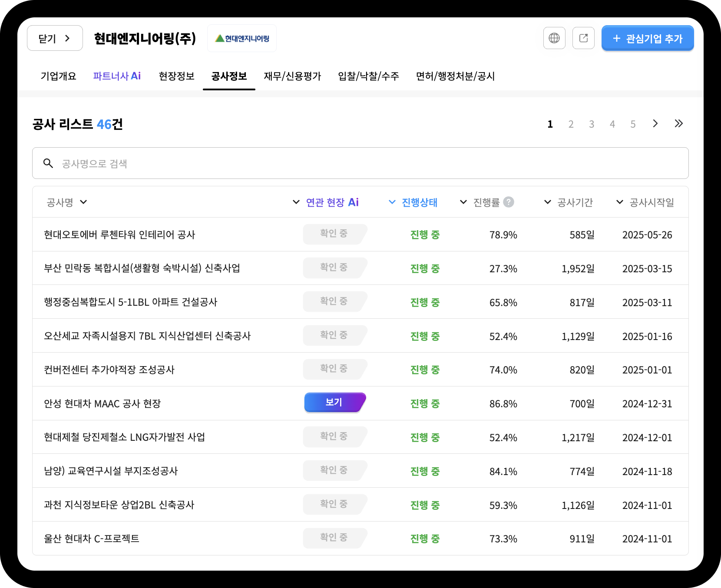Click 911일 duration cell

582,539
